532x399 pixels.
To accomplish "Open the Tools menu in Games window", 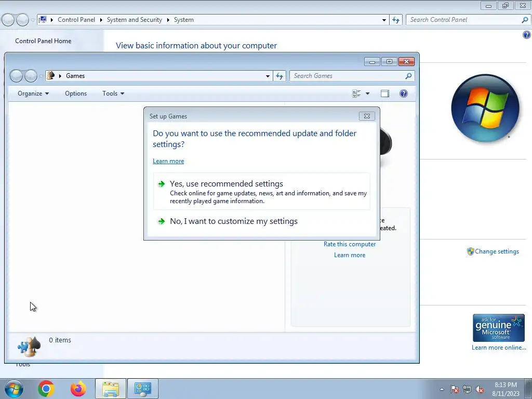I will (113, 94).
